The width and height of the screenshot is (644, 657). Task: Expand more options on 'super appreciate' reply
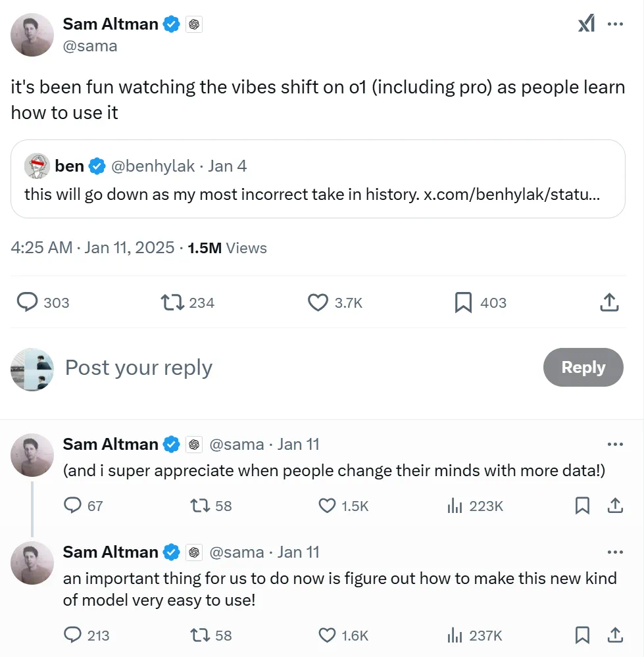click(615, 444)
